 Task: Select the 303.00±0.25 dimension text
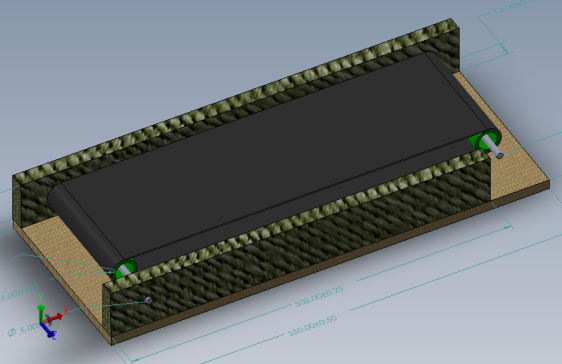tap(319, 296)
